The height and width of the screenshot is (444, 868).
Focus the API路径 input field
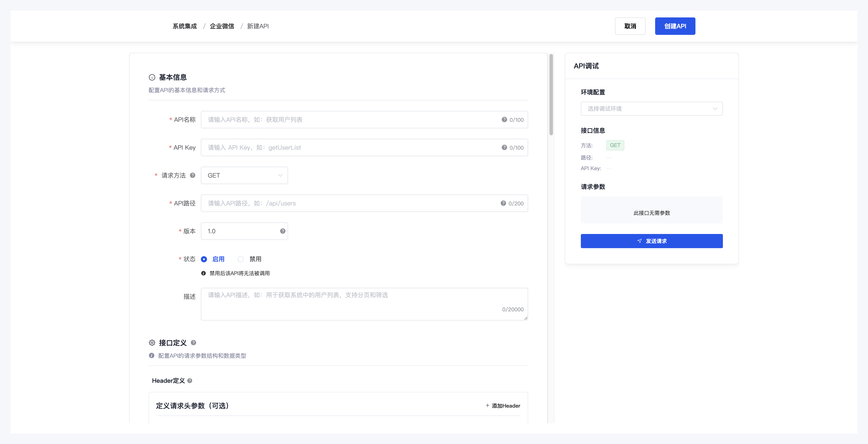[x=364, y=203]
